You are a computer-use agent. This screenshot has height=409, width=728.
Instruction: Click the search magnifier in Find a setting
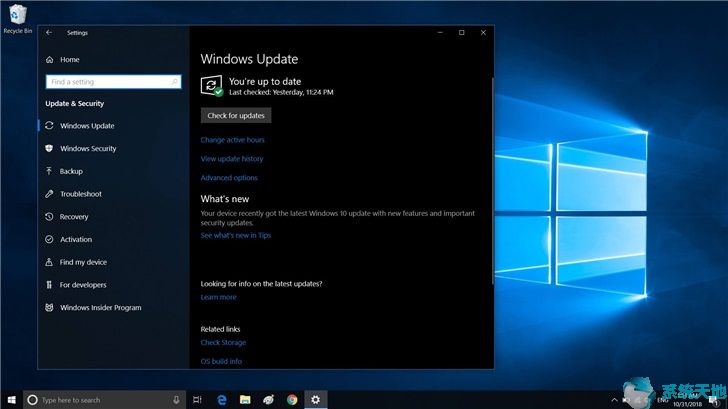175,82
